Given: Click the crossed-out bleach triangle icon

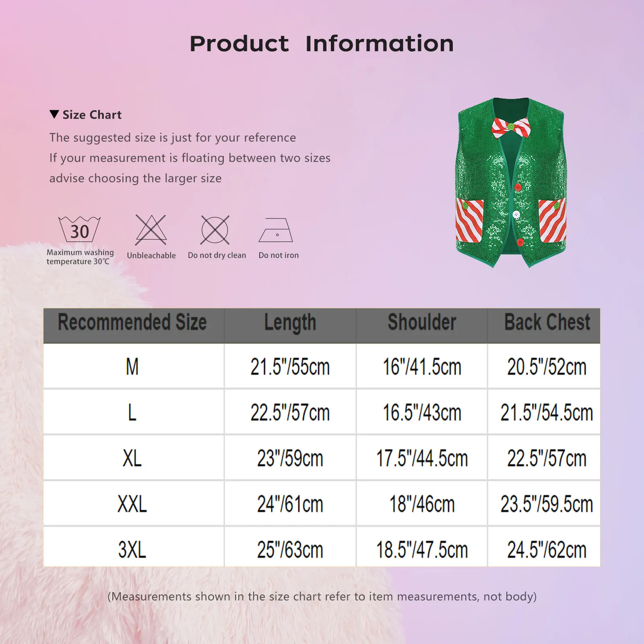Looking at the screenshot, I should [151, 230].
